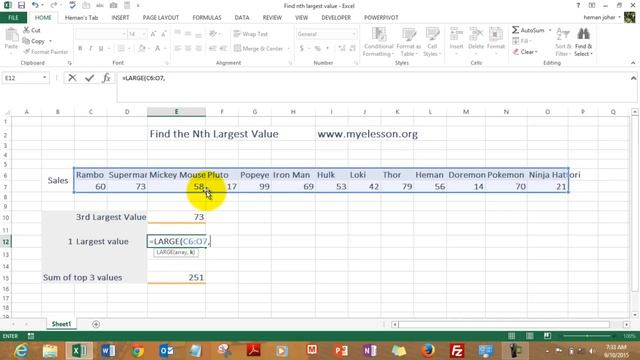Expand the Name Box dropdown
This screenshot has width=640, height=360.
(44, 78)
